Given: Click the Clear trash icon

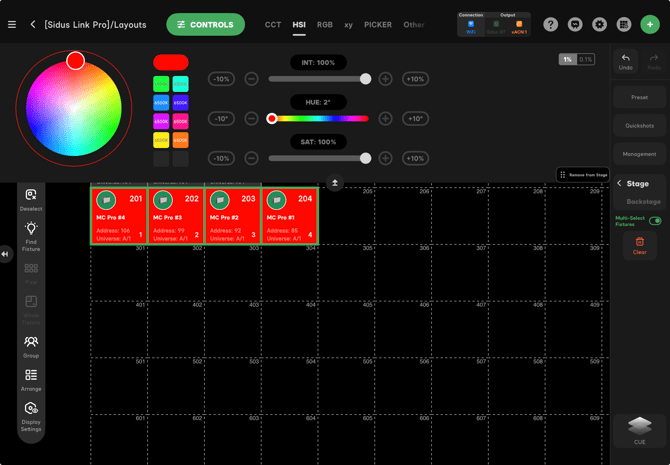Looking at the screenshot, I should (640, 242).
